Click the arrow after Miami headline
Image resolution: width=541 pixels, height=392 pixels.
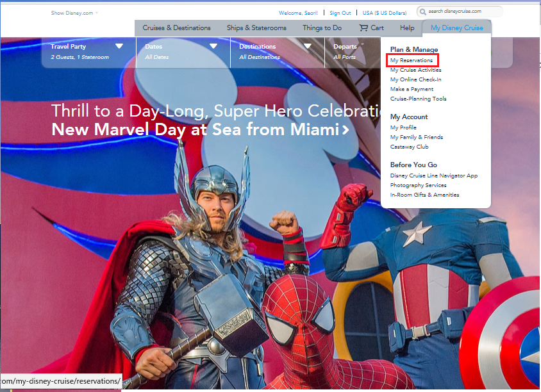[345, 130]
